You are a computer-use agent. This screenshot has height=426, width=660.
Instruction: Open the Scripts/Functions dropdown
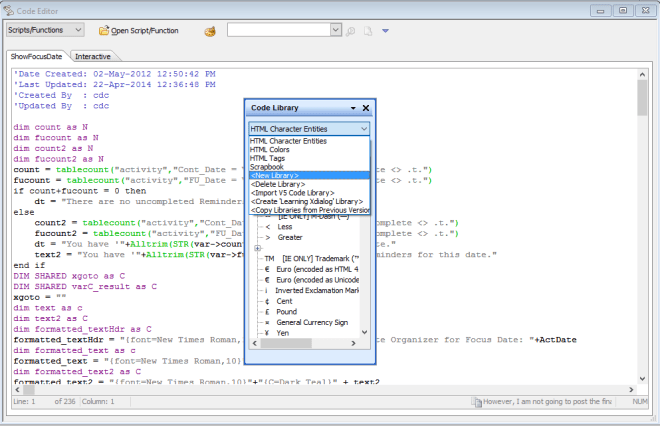pos(45,30)
